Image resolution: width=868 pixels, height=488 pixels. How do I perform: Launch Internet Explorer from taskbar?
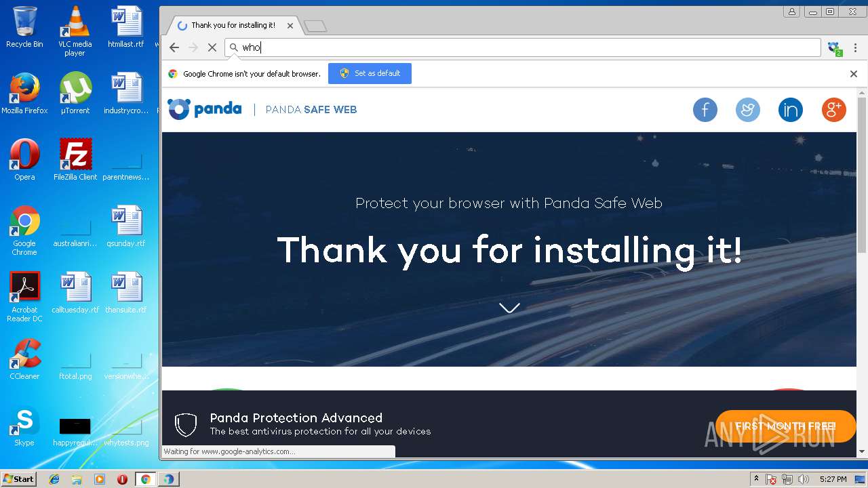[x=54, y=479]
